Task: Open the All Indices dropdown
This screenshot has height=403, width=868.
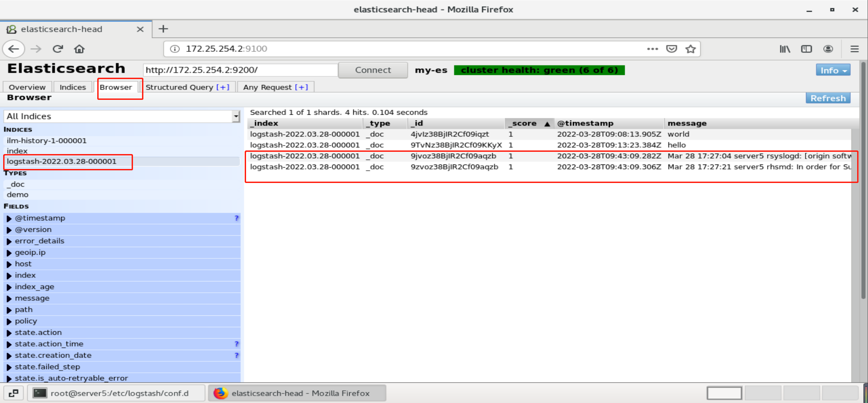Action: (x=122, y=117)
